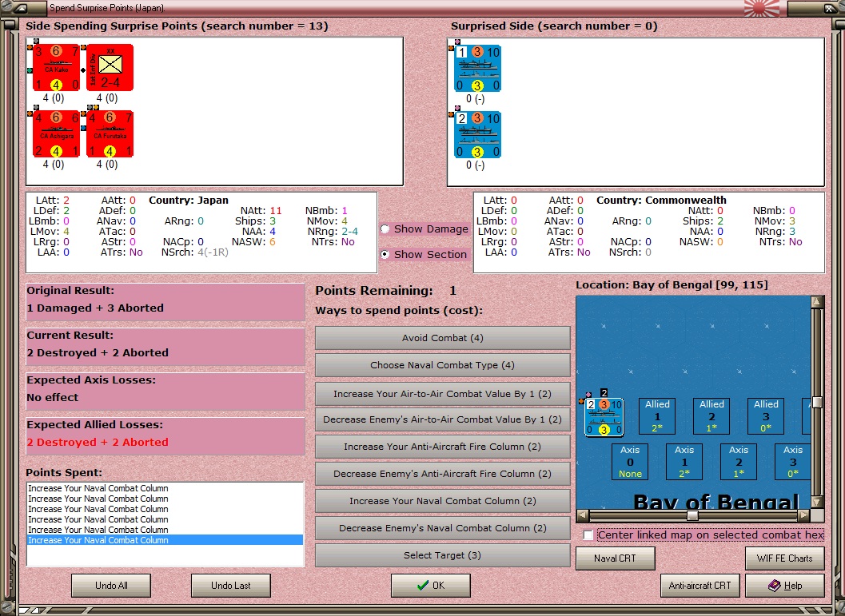Image resolution: width=845 pixels, height=616 pixels.
Task: Click the Current Result '2 Destroyed + 2 Aborted'
Action: click(x=98, y=352)
